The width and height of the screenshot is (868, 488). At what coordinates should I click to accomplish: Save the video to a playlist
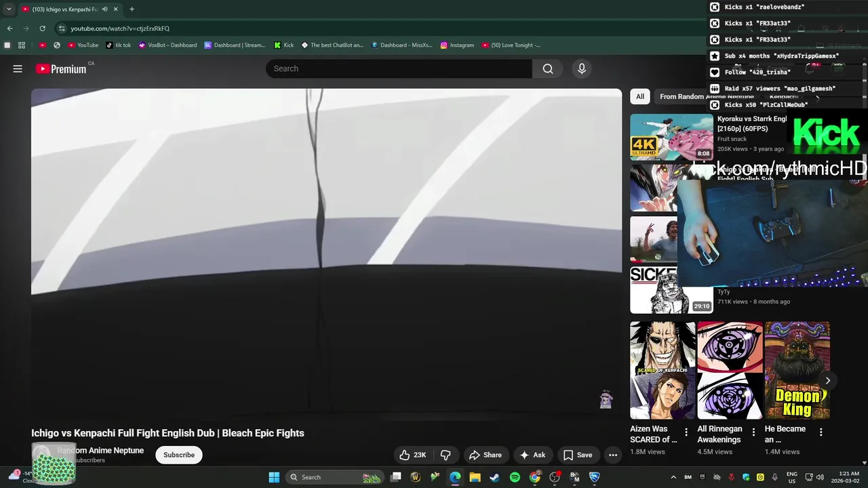[578, 455]
